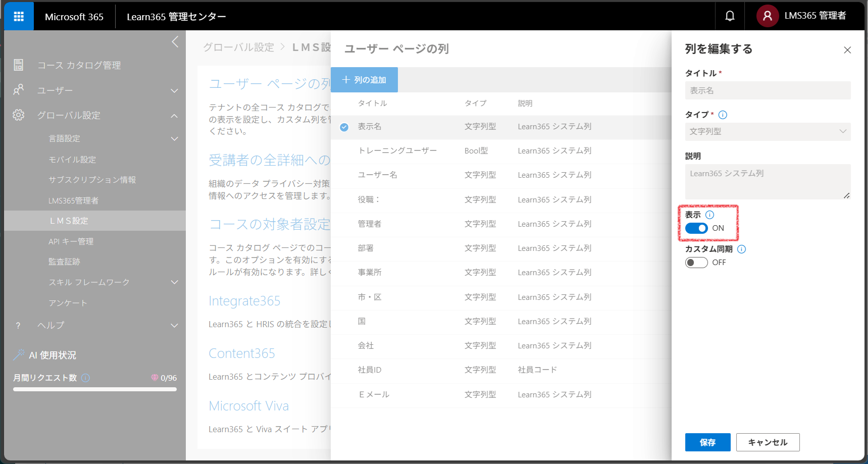Click the ヘルプ question mark icon
This screenshot has height=464, width=868.
[x=18, y=325]
